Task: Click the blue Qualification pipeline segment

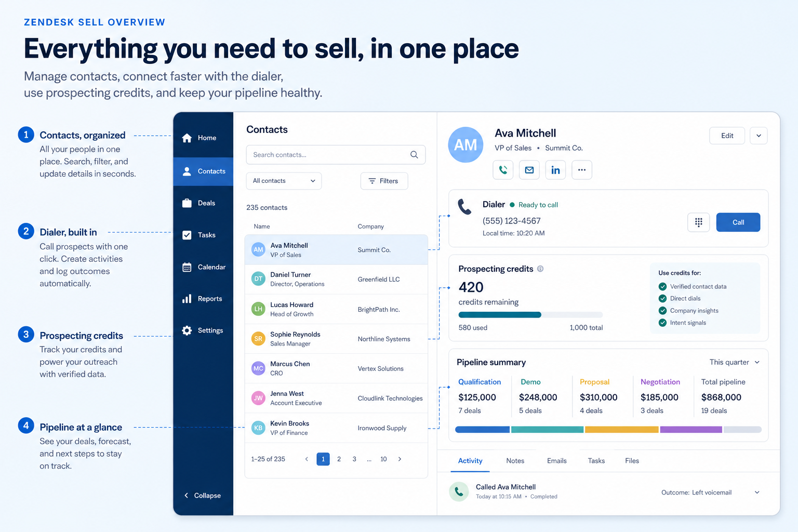Action: 482,430
